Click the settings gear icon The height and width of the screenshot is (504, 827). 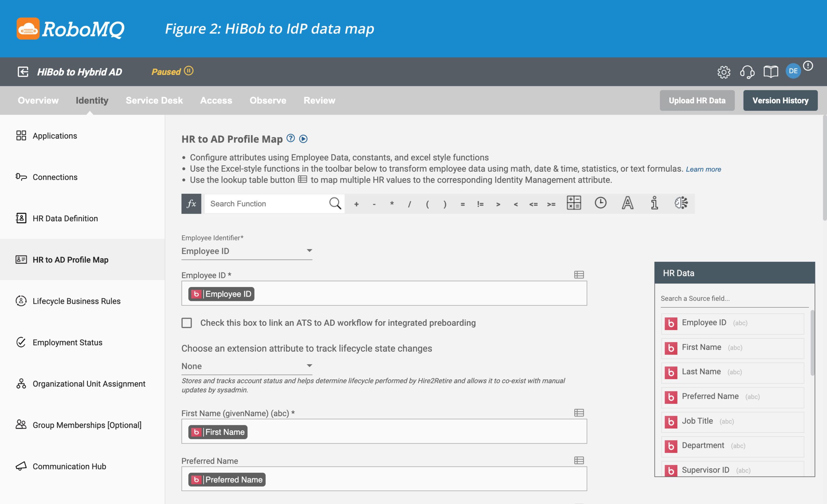click(724, 72)
